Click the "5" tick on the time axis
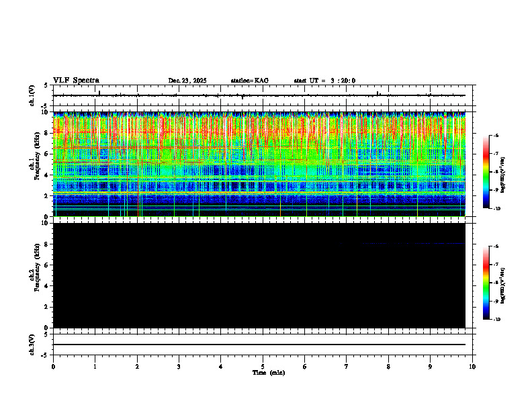Screen dimensions: 532x411 pos(263,367)
